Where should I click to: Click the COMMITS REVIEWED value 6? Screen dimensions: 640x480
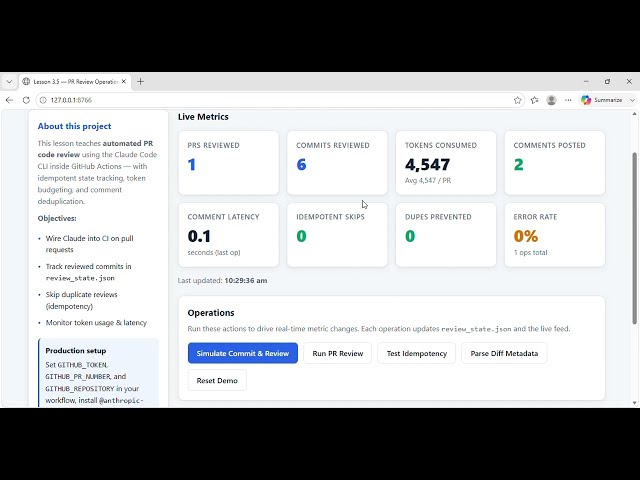(301, 164)
